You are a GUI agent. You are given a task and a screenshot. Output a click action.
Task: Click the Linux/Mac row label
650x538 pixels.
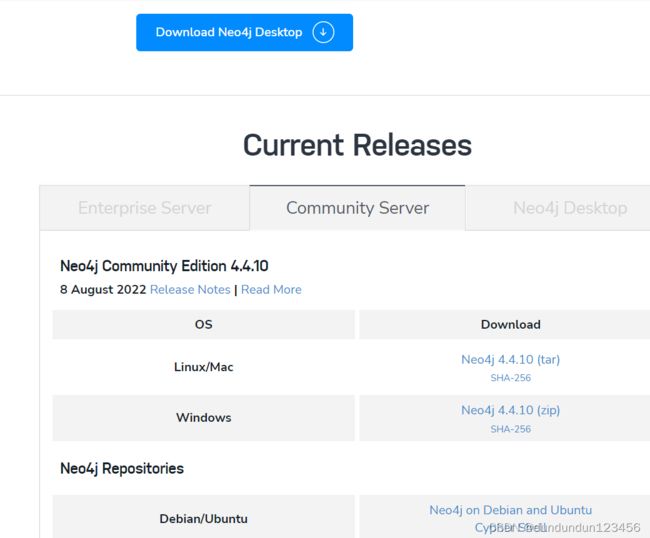tap(204, 367)
